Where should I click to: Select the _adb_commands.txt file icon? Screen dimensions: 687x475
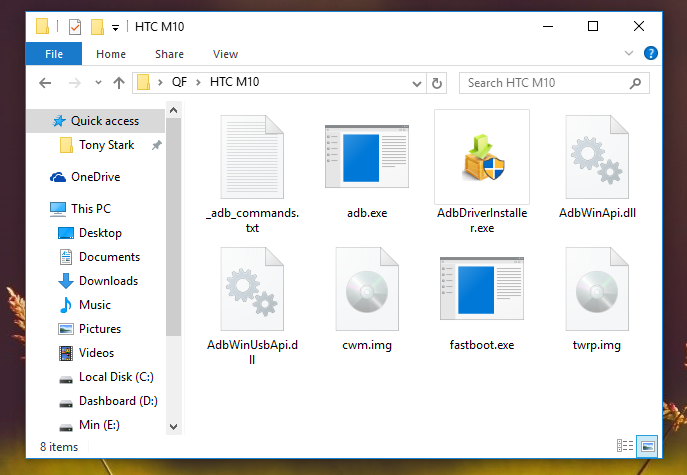point(252,157)
